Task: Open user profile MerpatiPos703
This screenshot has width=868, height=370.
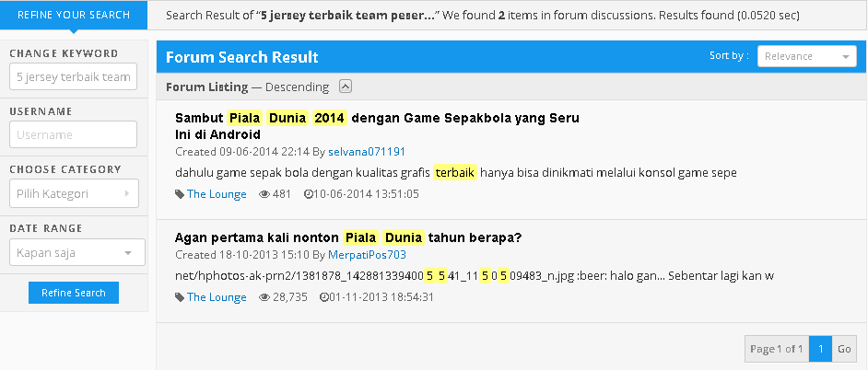Action: [x=367, y=255]
